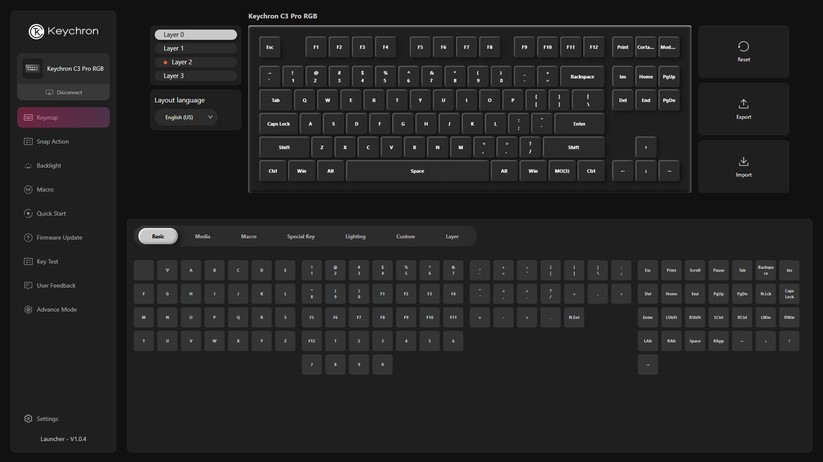Export the keymap configuration

pos(743,109)
